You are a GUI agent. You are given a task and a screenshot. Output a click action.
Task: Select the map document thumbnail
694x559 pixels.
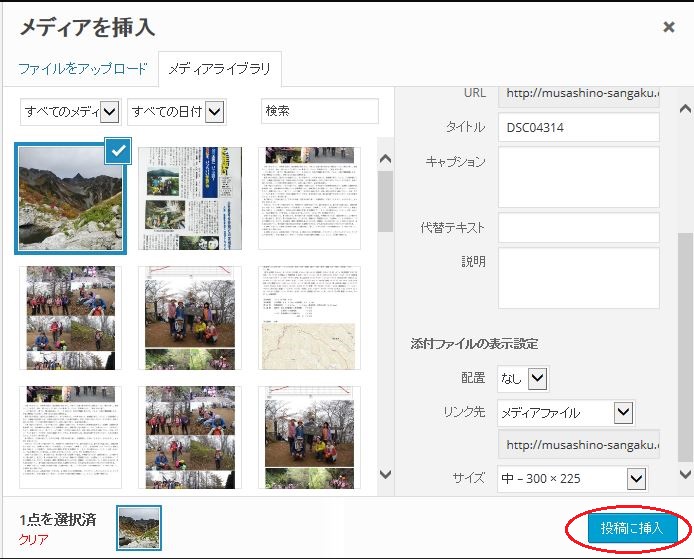[x=309, y=318]
